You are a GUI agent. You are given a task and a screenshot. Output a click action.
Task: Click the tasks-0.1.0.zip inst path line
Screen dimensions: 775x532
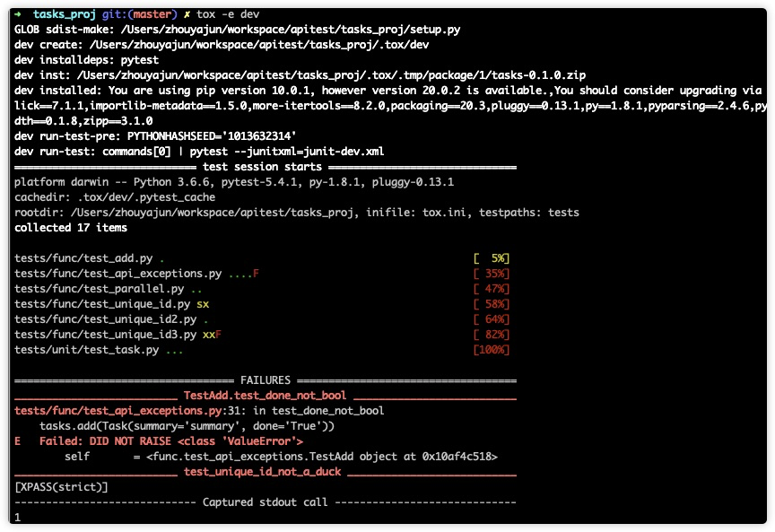click(x=300, y=75)
